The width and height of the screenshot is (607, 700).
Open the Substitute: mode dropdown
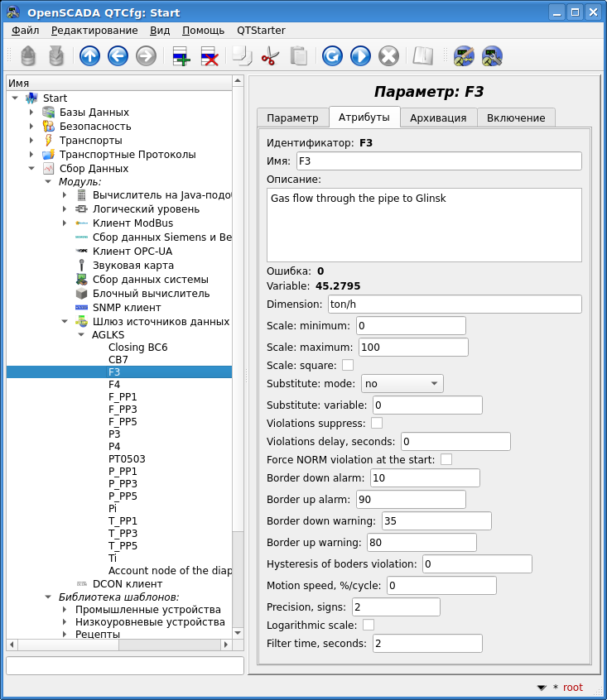[x=402, y=384]
